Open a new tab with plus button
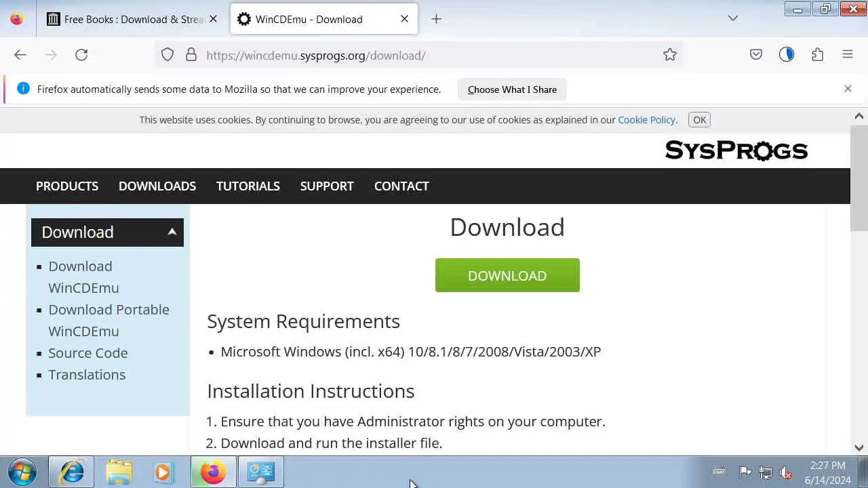 pyautogui.click(x=436, y=19)
